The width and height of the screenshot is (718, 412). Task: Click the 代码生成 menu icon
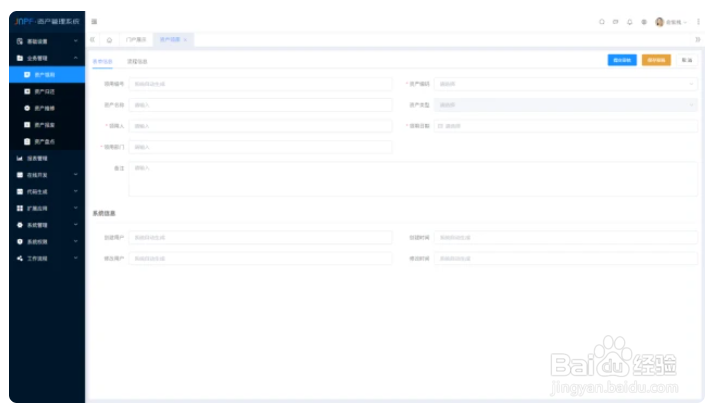(x=20, y=191)
